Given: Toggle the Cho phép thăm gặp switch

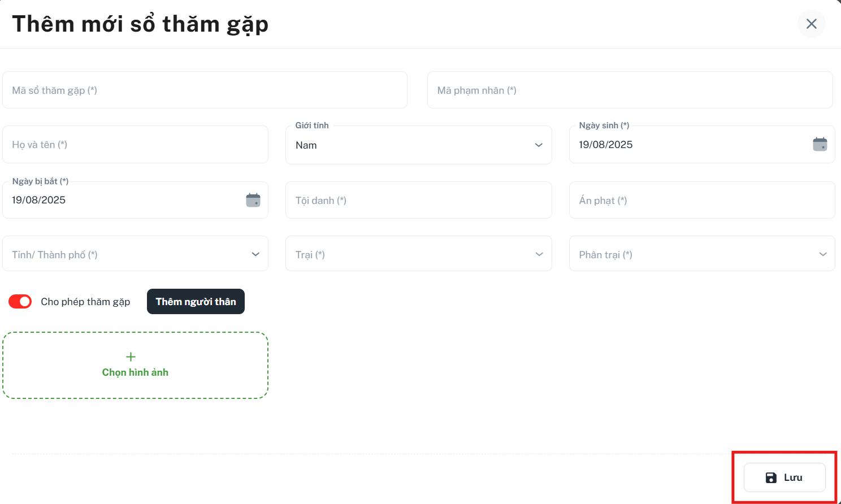Looking at the screenshot, I should pyautogui.click(x=20, y=302).
